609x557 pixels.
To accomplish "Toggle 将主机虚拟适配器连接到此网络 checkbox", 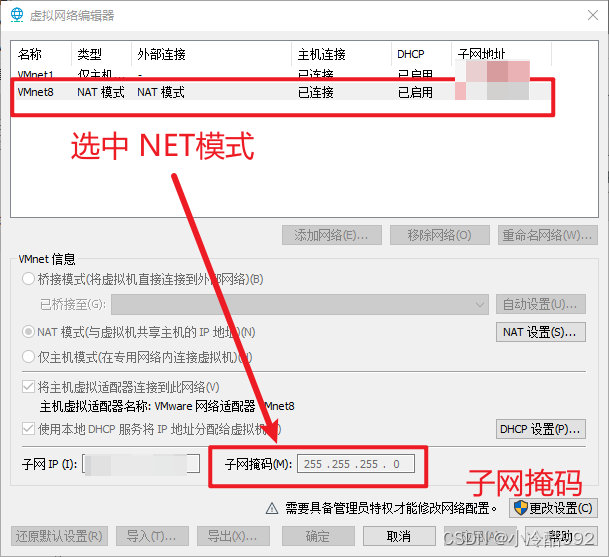I will click(x=28, y=387).
